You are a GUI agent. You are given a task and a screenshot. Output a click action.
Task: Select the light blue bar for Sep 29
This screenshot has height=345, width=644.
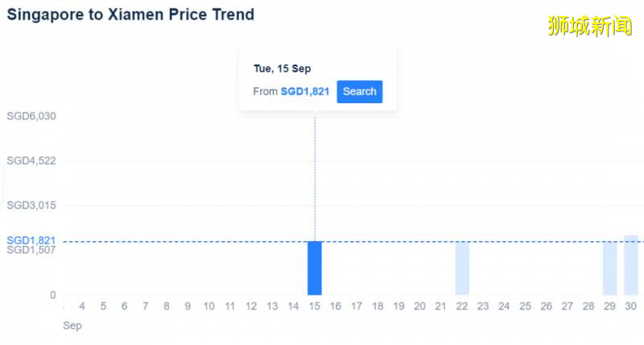coord(609,268)
